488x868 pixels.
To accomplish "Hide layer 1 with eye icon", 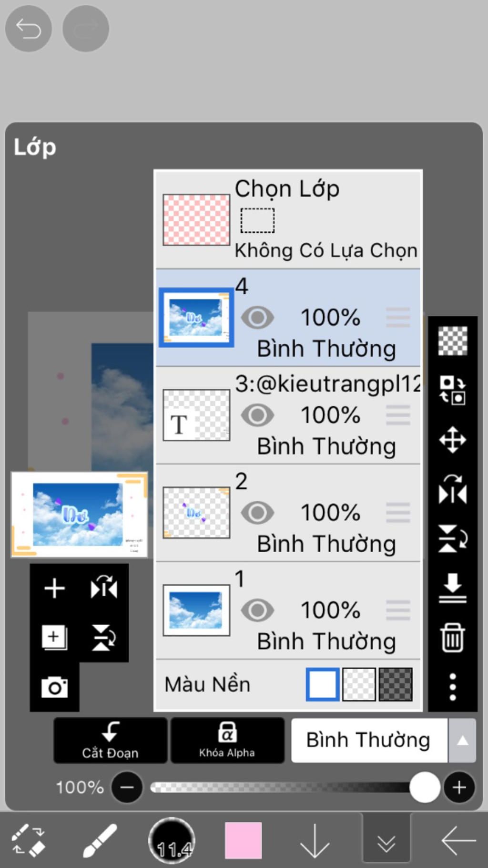I will [257, 610].
